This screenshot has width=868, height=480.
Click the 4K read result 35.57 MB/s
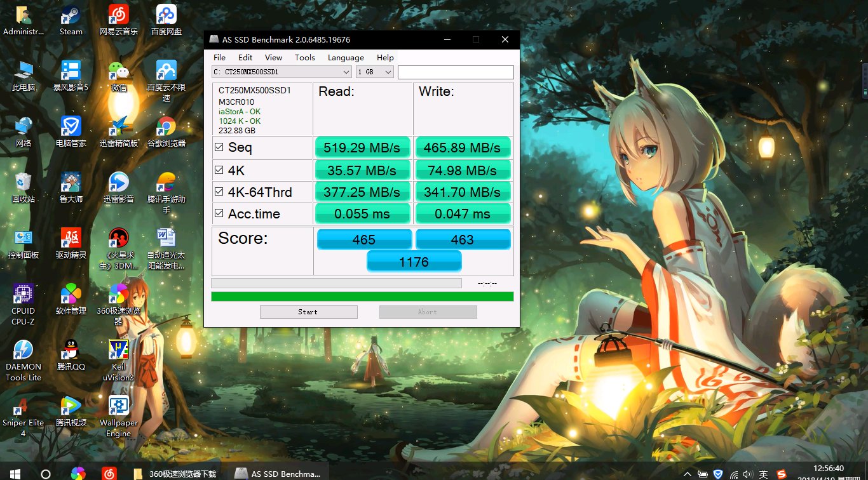pyautogui.click(x=362, y=170)
